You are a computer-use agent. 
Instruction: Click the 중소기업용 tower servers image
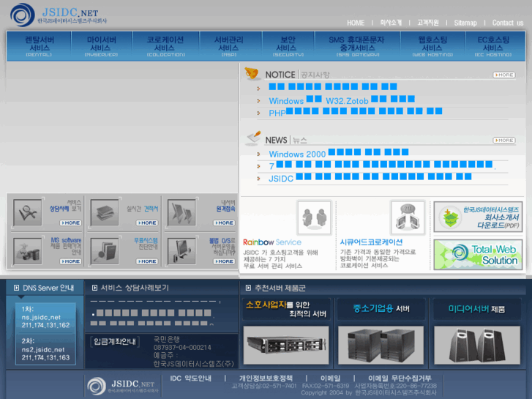(x=381, y=345)
